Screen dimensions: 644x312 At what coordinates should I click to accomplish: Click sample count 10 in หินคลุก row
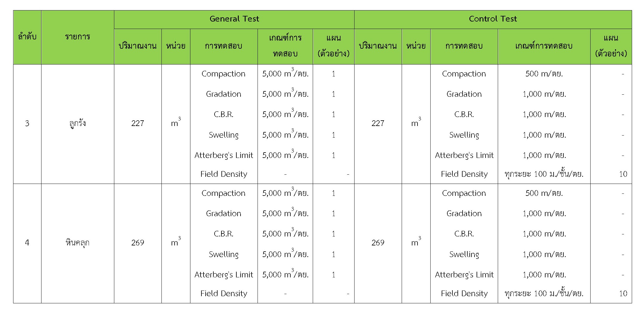click(x=623, y=293)
